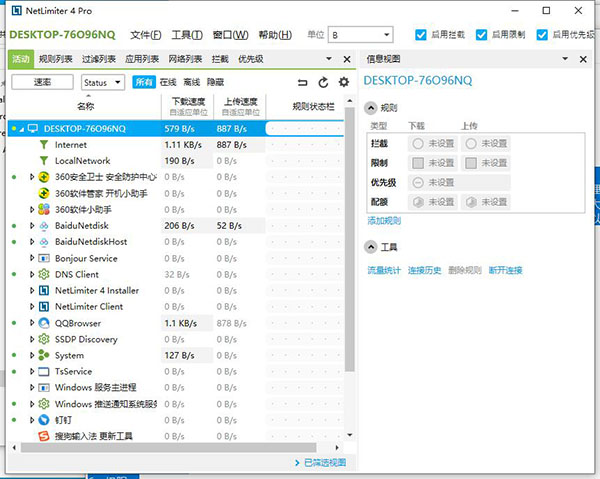The height and width of the screenshot is (479, 600).
Task: Click the Internet filter funnel icon
Action: (44, 145)
